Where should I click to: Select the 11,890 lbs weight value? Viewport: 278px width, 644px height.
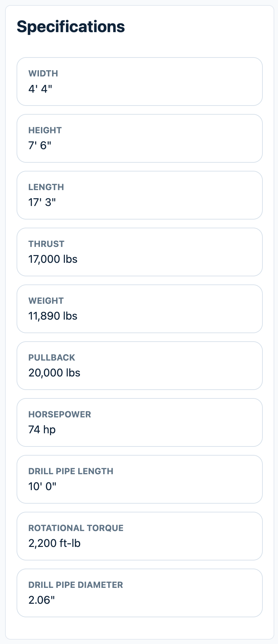click(x=53, y=316)
